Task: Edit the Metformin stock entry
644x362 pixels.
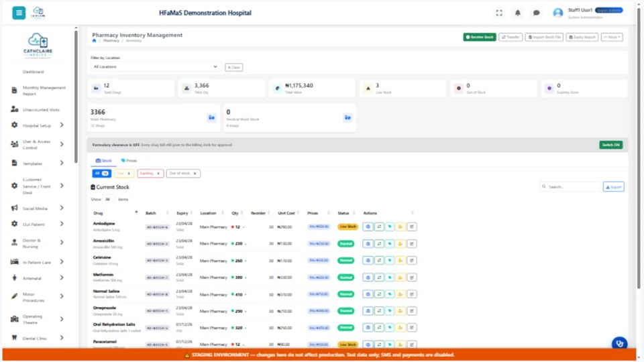Action: pyautogui.click(x=411, y=278)
